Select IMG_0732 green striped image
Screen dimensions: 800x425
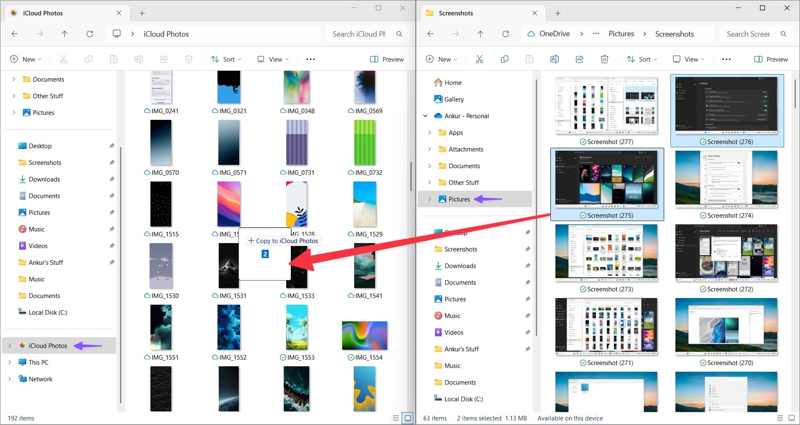[x=364, y=143]
